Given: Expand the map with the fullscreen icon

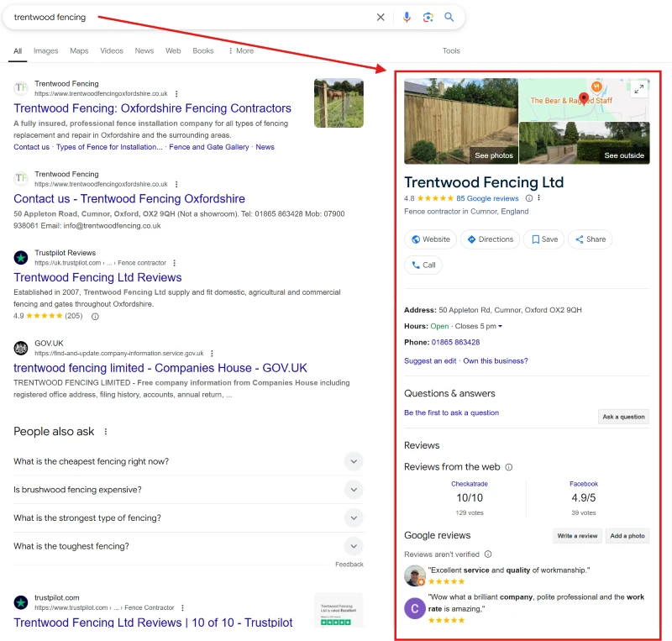Looking at the screenshot, I should point(639,89).
